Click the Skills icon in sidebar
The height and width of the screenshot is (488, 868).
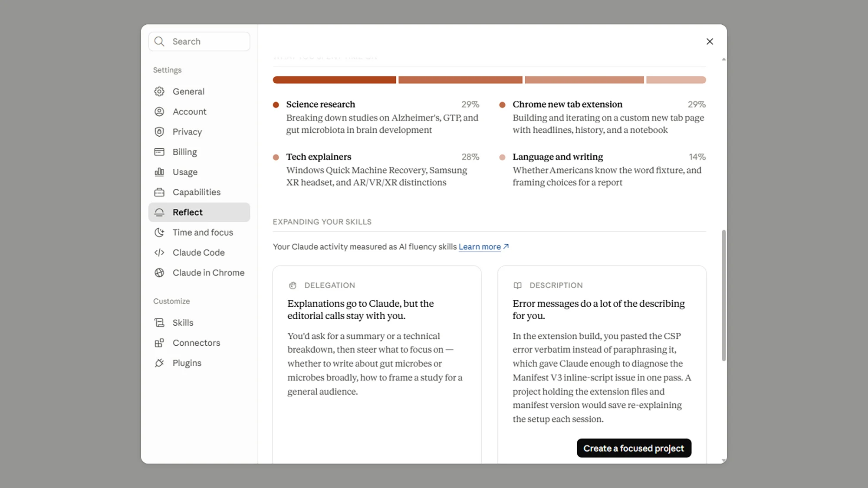point(159,323)
